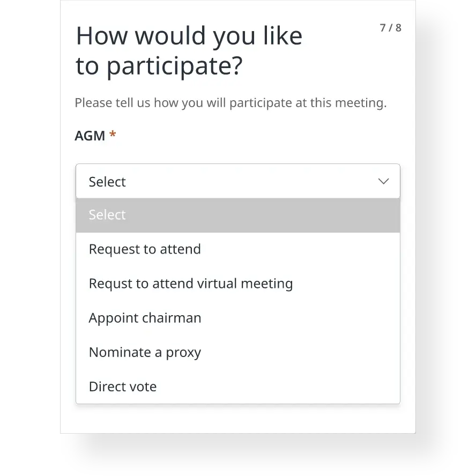The width and height of the screenshot is (476, 476).
Task: Click the chairman appointment choice
Action: pyautogui.click(x=145, y=317)
